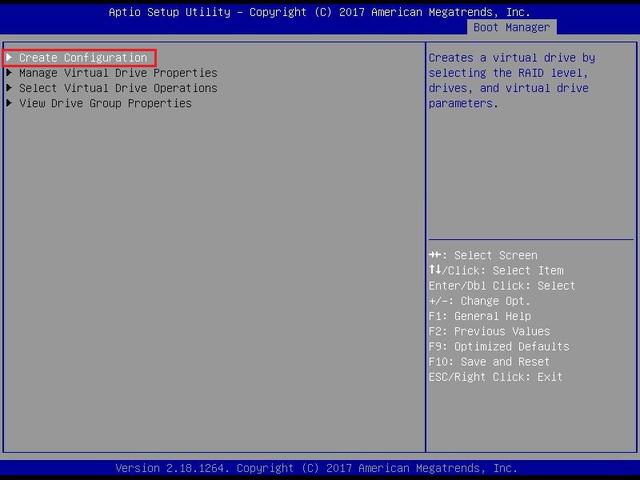
Task: Click the triangle beside View Drive Group Properties
Action: (x=10, y=103)
